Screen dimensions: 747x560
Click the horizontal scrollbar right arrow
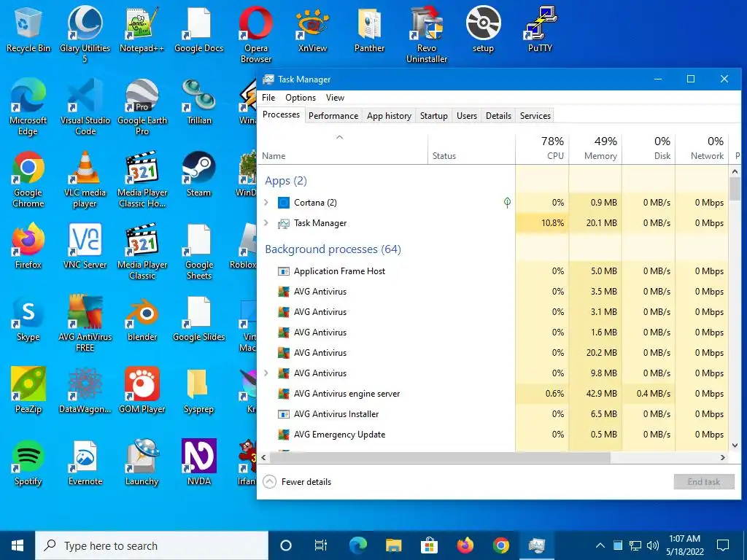723,457
